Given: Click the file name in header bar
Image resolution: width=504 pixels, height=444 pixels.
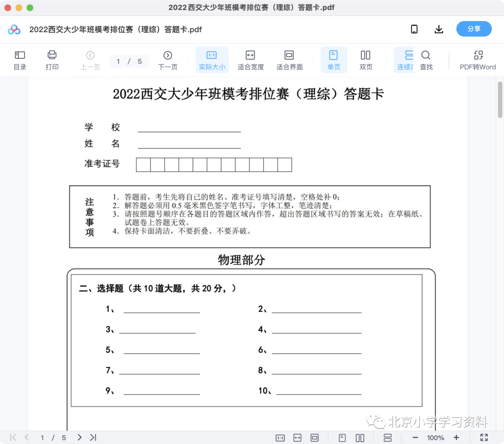Looking at the screenshot, I should [x=115, y=29].
